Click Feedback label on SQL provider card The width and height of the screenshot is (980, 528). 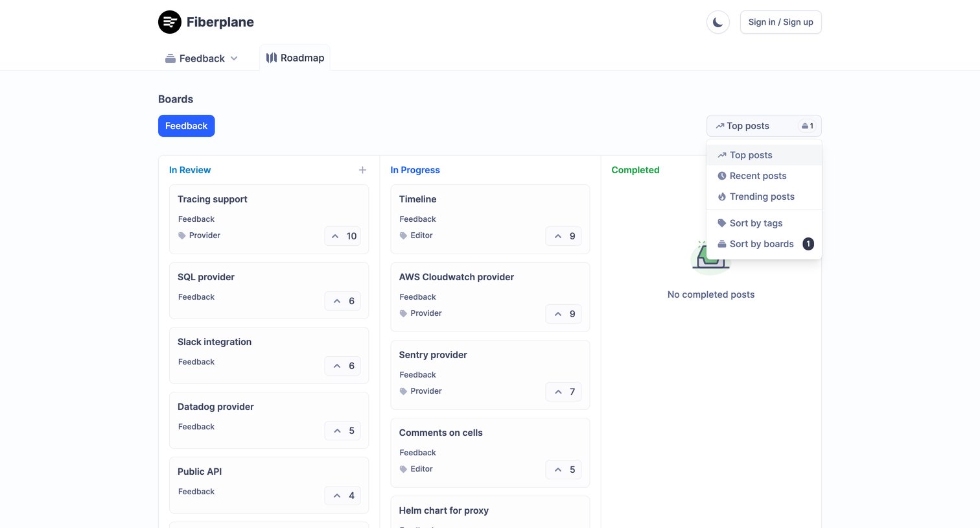point(196,297)
